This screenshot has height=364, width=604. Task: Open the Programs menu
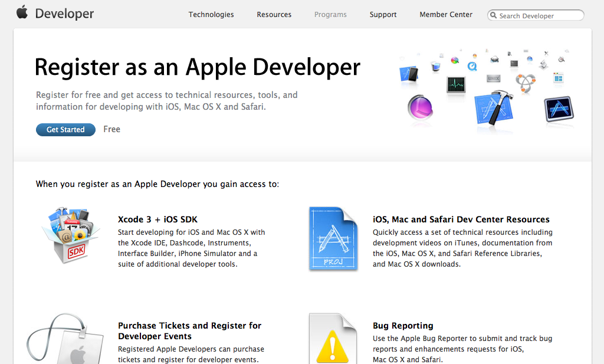(330, 15)
